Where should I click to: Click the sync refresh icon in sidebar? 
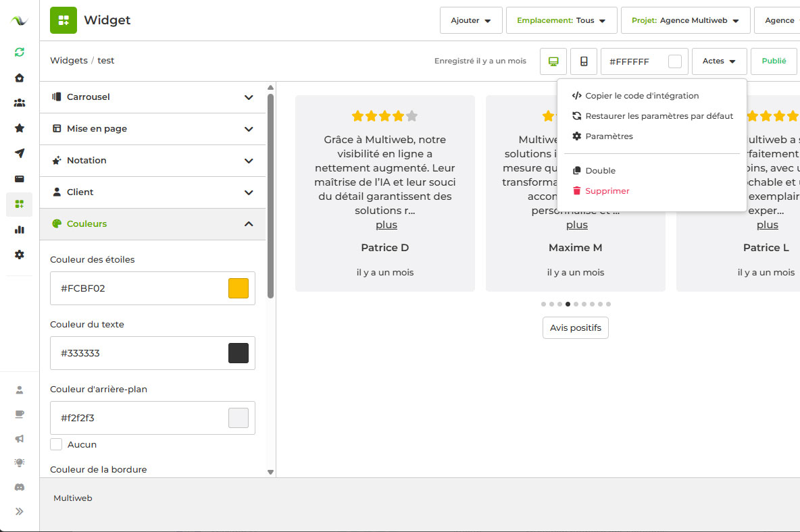20,52
